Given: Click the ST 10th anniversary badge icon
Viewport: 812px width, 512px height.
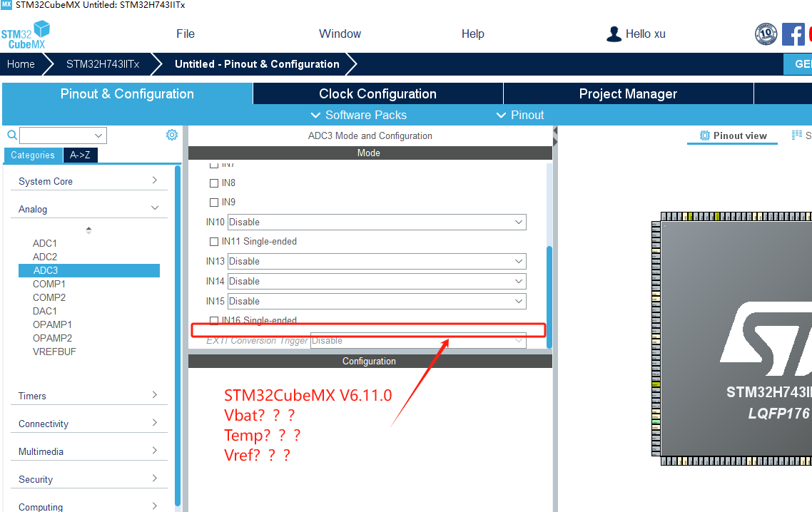Looking at the screenshot, I should (x=766, y=34).
